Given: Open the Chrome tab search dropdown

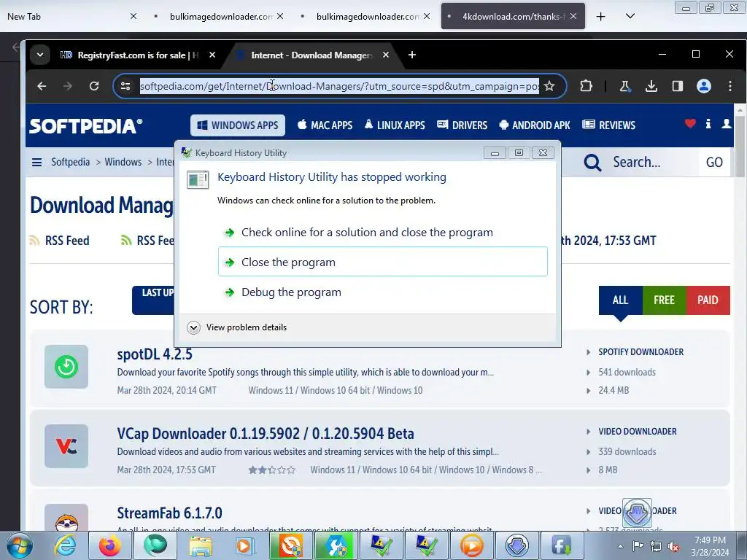Looking at the screenshot, I should (40, 55).
